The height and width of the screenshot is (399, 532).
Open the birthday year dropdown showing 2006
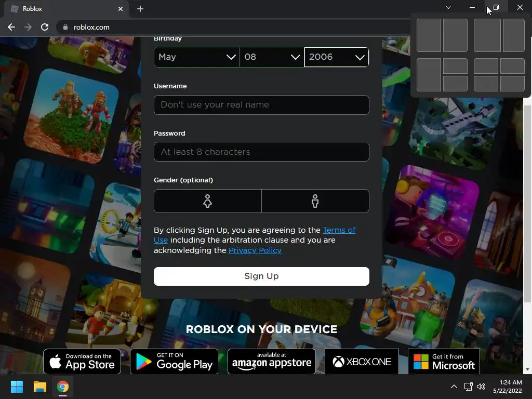click(337, 57)
